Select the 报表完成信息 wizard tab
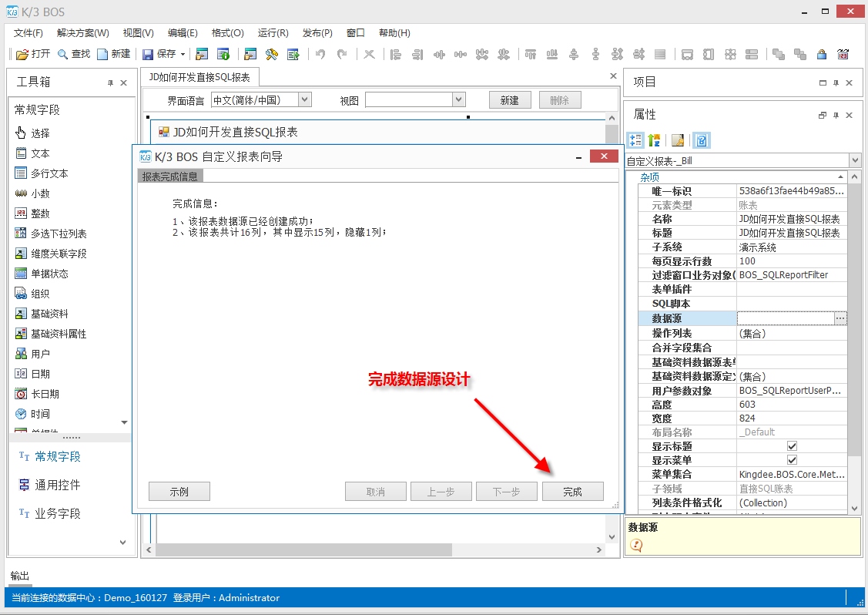868x615 pixels. pos(170,176)
